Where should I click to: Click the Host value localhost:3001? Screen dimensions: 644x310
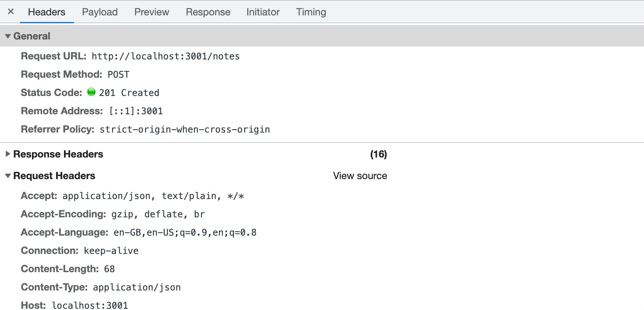click(90, 305)
